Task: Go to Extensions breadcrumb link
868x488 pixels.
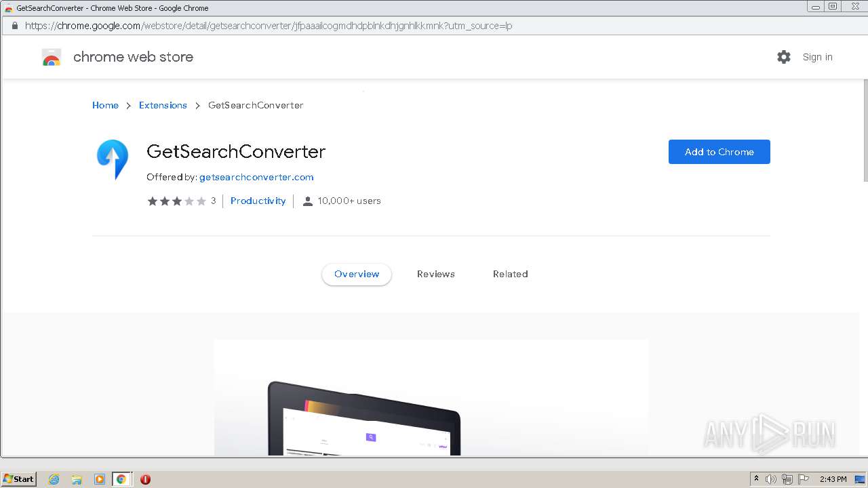Action: (x=163, y=105)
